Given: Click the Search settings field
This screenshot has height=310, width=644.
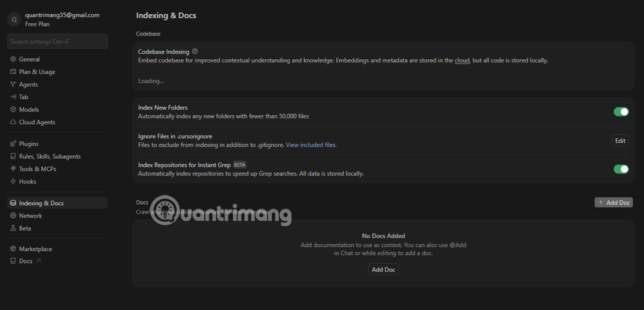Looking at the screenshot, I should point(57,41).
